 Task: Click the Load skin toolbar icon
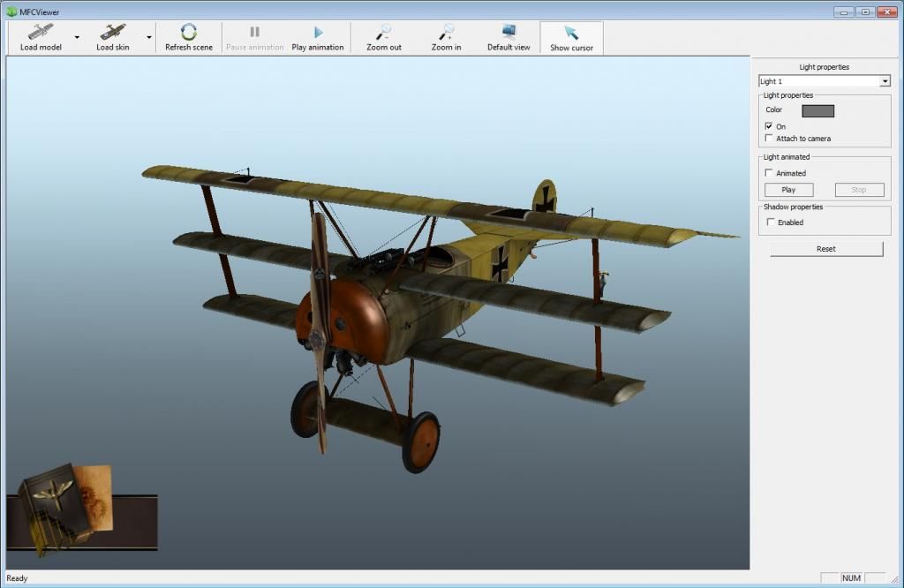click(112, 33)
